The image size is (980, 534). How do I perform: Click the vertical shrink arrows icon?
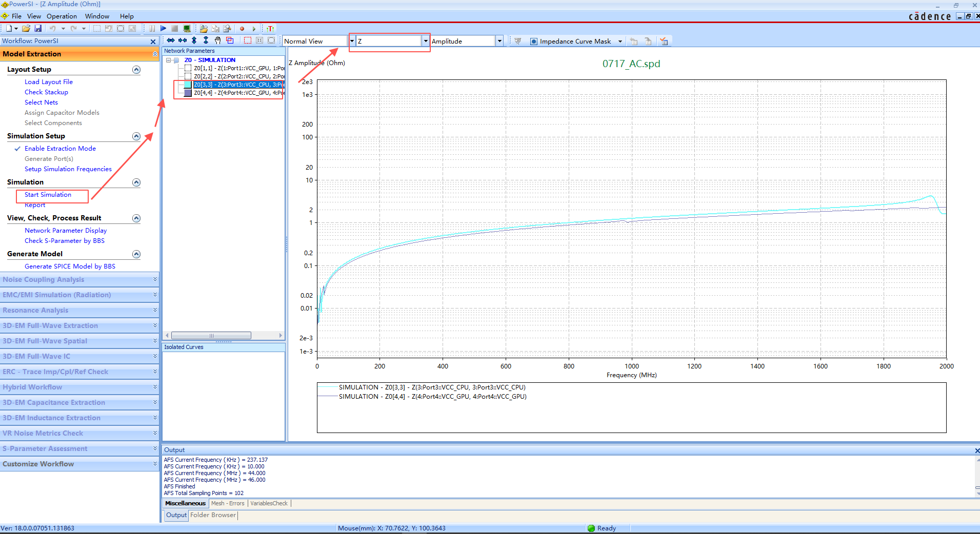point(206,40)
